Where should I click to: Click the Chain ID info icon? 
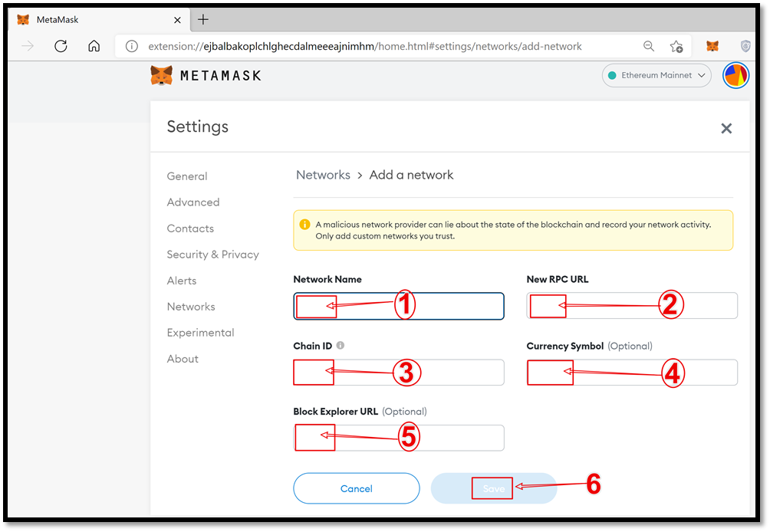(341, 346)
